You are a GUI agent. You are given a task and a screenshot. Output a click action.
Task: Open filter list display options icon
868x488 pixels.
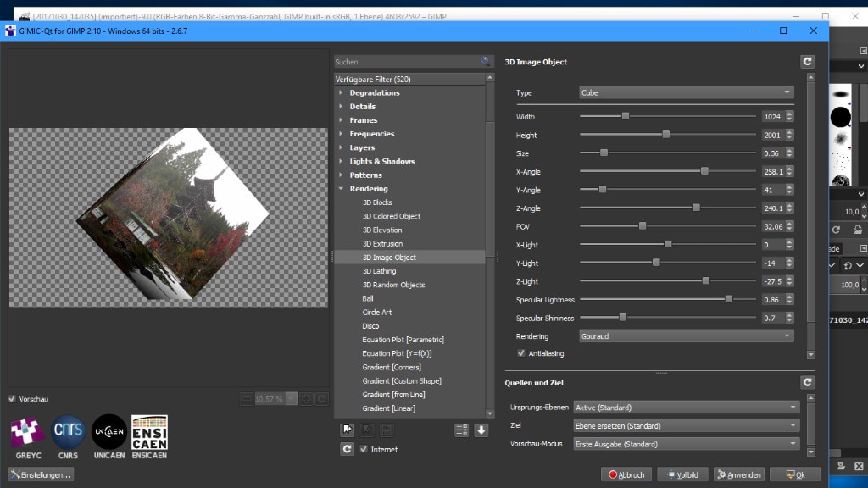(460, 430)
